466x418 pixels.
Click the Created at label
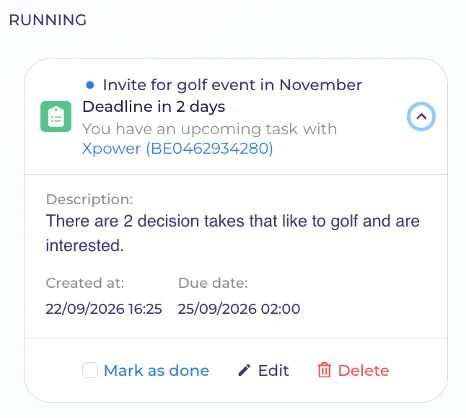click(x=85, y=283)
